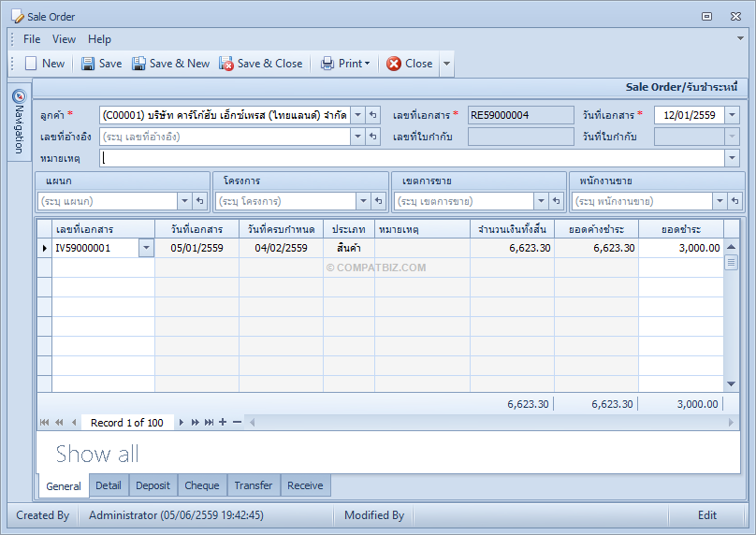
Task: Sort by ยอดค้างชำระ column header
Action: (596, 229)
